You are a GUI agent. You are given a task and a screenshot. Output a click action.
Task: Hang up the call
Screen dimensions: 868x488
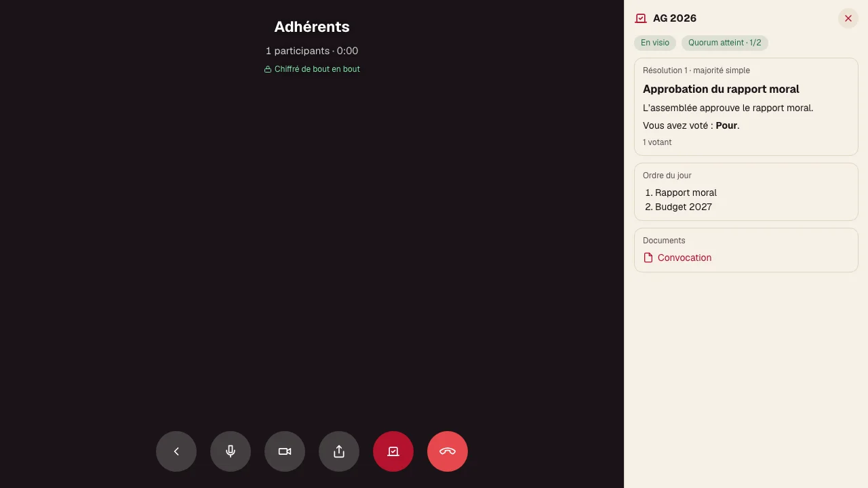coord(448,451)
